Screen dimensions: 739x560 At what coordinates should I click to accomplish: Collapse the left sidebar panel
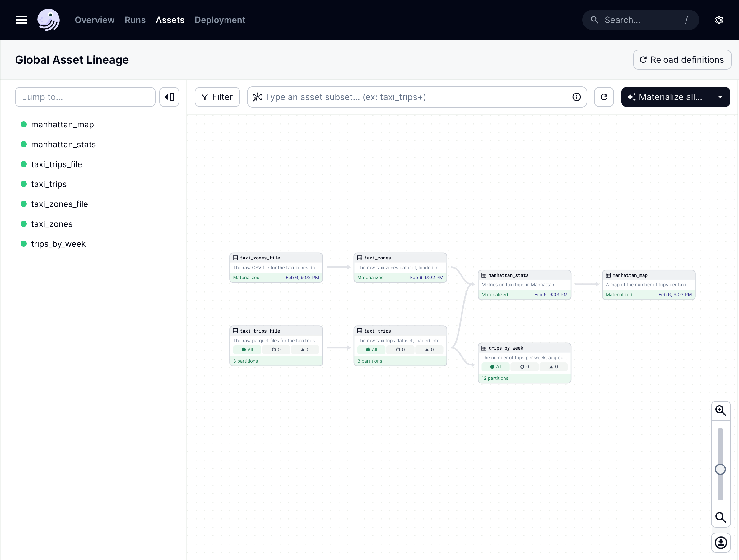point(169,97)
